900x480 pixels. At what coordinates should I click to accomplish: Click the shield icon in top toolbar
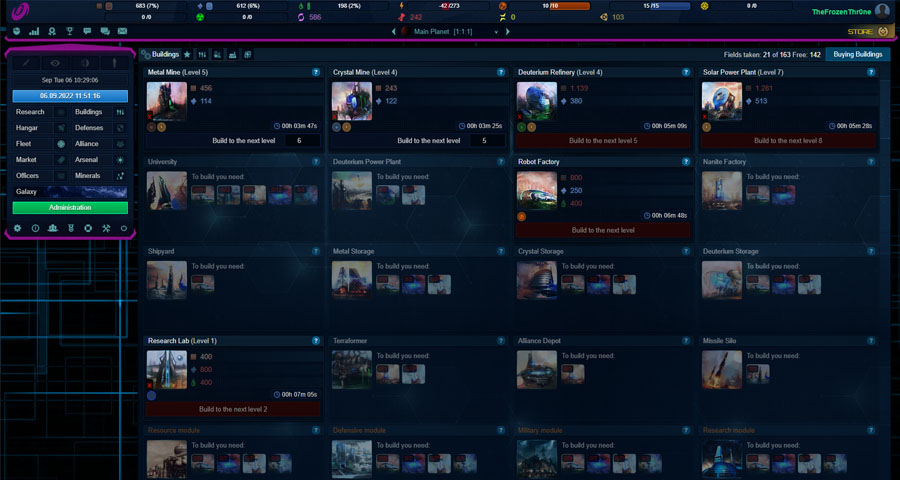click(17, 32)
